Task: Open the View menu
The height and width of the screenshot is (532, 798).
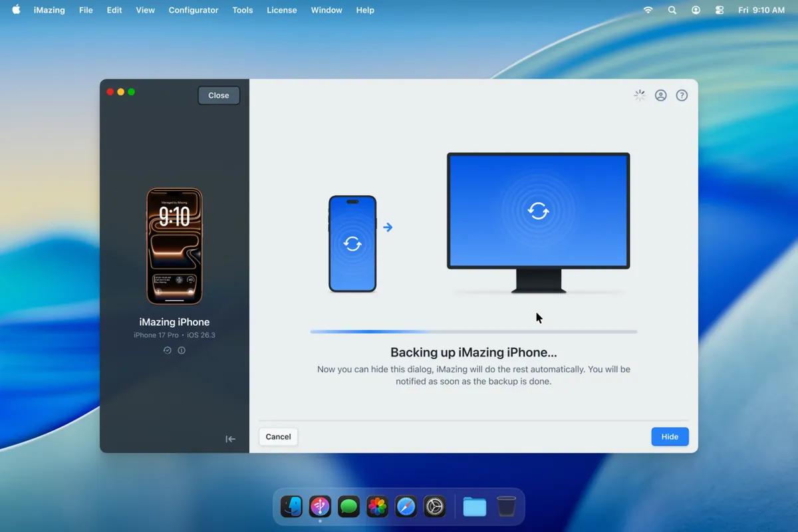Action: click(x=145, y=10)
